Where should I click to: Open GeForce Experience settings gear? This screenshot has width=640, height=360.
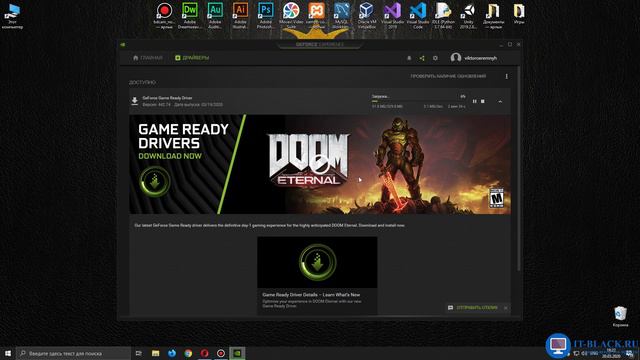435,58
